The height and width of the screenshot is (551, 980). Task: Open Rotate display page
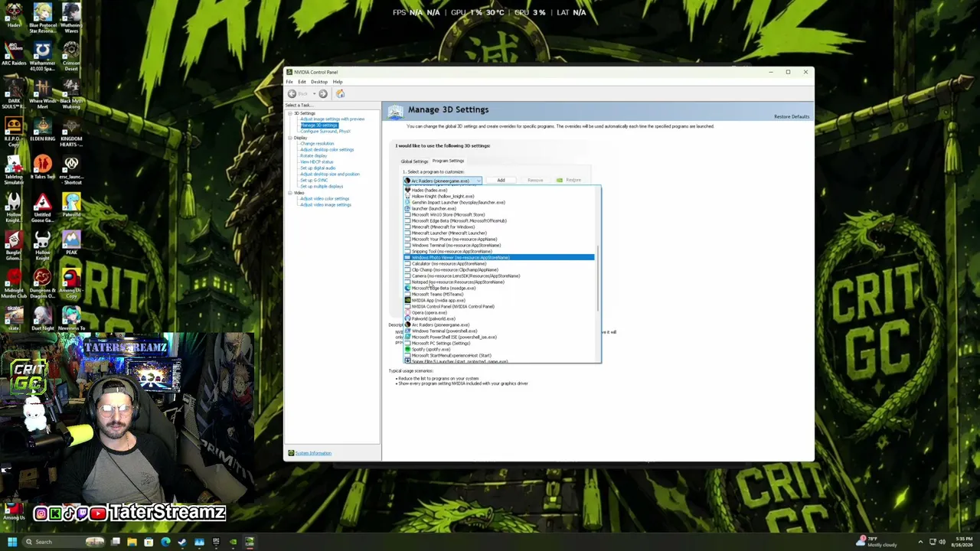click(x=313, y=156)
